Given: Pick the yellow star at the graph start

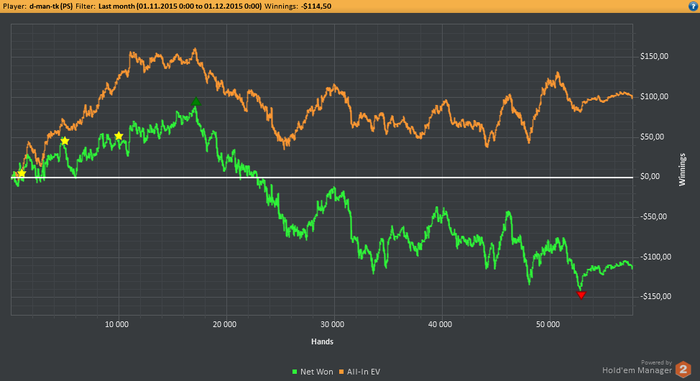Looking at the screenshot, I should click(x=21, y=173).
